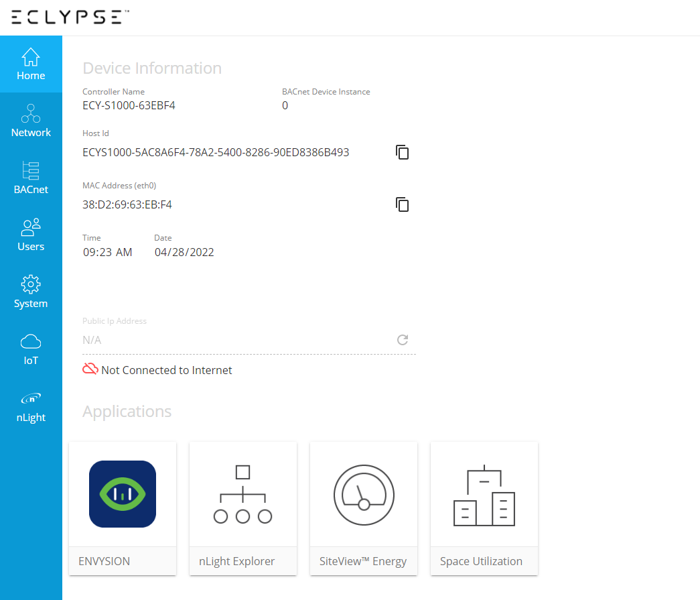This screenshot has width=700, height=600.
Task: Open the IoT cloud page
Action: pos(31,349)
